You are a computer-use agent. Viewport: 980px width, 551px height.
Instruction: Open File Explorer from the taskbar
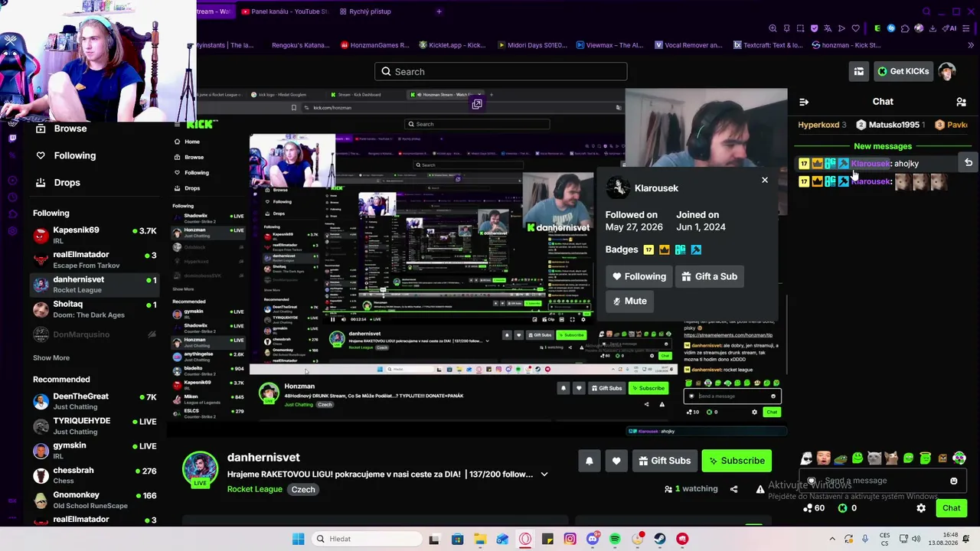point(479,539)
